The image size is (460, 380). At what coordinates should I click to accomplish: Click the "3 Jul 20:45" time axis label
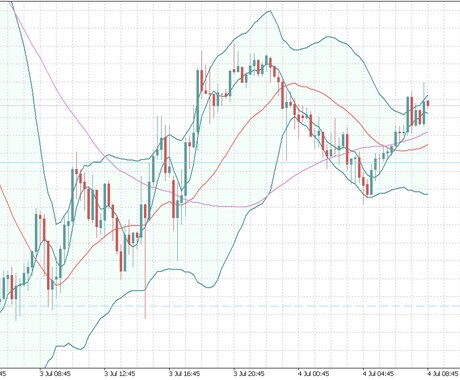[x=249, y=374]
